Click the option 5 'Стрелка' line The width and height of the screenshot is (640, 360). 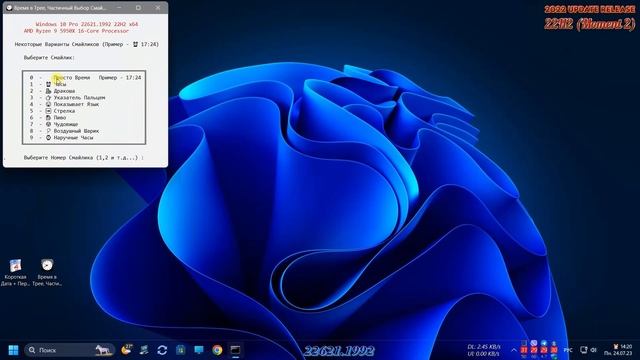coord(52,111)
